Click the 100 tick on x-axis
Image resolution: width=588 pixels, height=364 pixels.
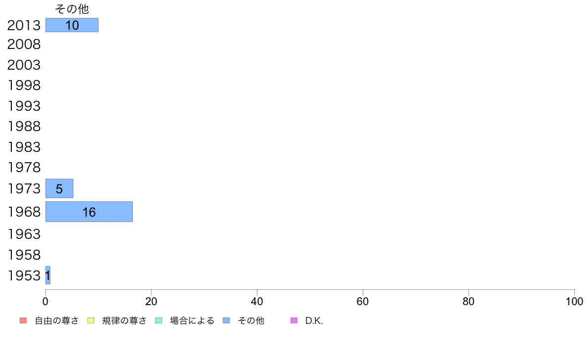tap(574, 301)
